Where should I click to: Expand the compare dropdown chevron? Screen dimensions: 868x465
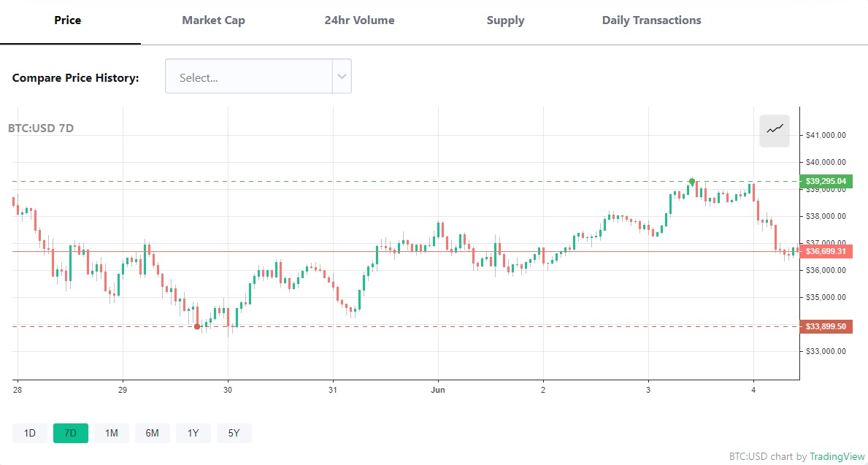(342, 77)
